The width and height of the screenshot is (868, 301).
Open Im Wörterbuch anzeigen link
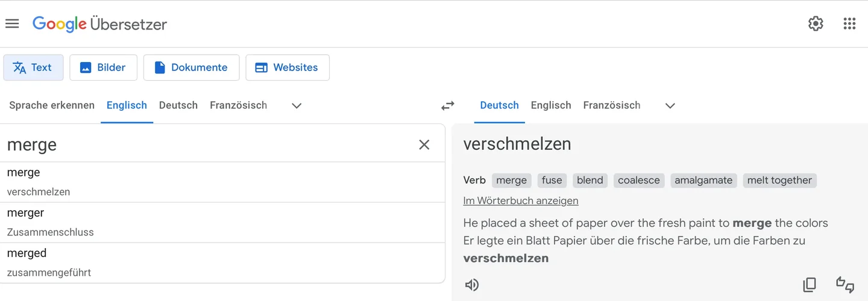click(x=521, y=200)
